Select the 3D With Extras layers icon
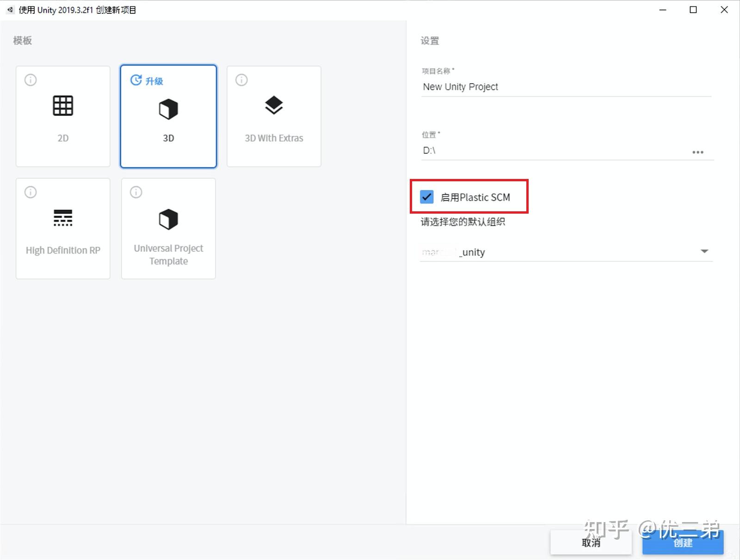740x560 pixels. [274, 105]
